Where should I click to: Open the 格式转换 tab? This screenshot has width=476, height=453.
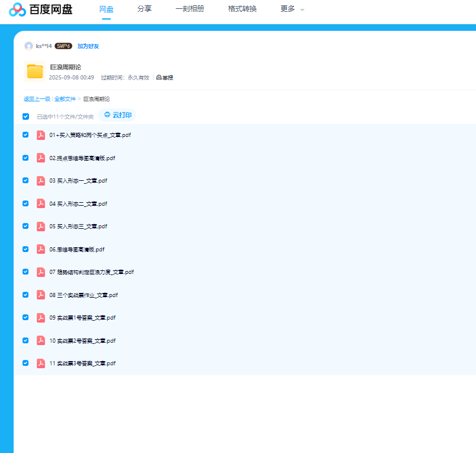coord(242,9)
